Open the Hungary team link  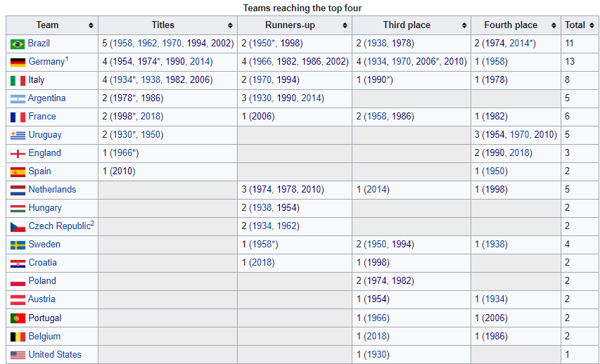click(45, 207)
